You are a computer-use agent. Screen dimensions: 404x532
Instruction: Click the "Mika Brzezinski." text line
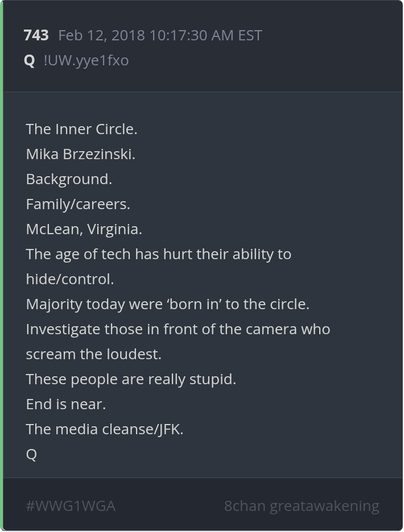[80, 154]
